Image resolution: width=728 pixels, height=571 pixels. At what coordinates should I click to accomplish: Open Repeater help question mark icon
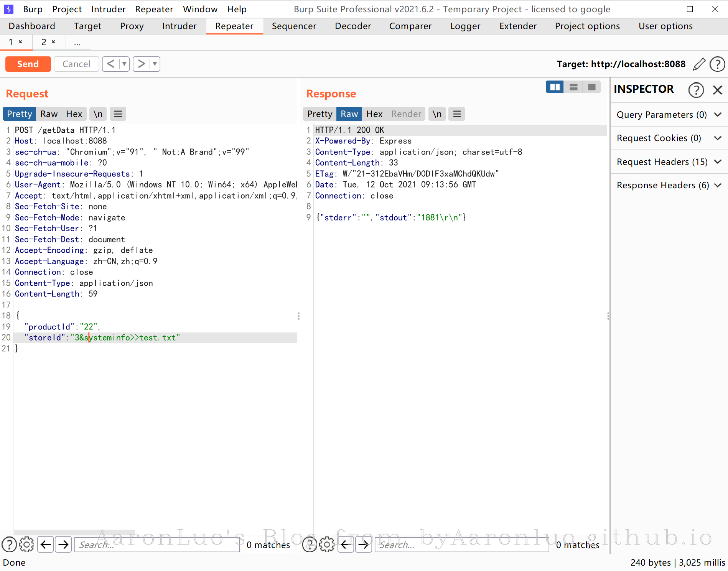(717, 64)
